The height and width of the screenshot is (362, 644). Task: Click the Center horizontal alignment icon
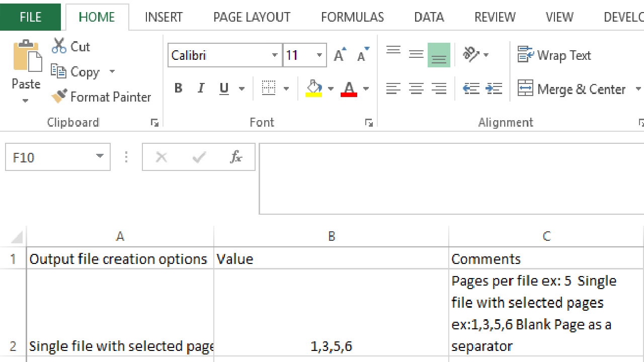(x=416, y=89)
